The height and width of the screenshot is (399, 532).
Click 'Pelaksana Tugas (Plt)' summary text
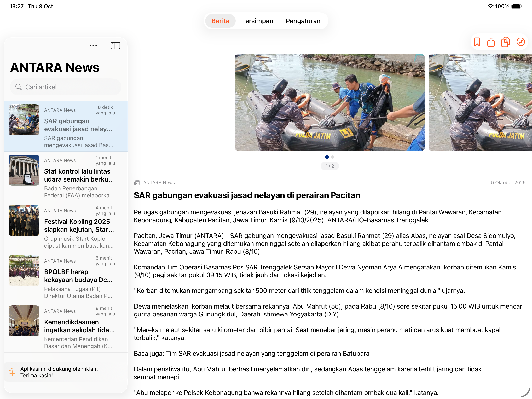78,292
